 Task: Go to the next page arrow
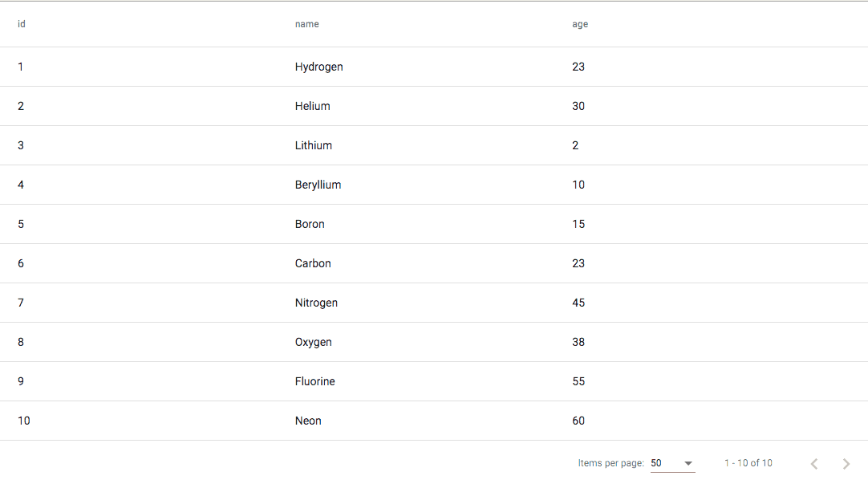pyautogui.click(x=846, y=463)
